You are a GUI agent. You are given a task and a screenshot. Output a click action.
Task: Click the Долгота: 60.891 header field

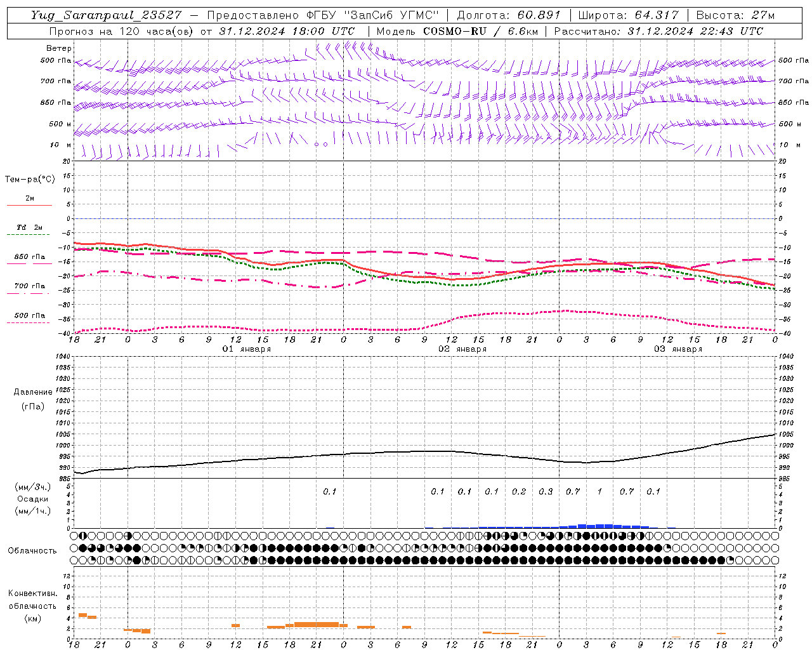click(509, 15)
